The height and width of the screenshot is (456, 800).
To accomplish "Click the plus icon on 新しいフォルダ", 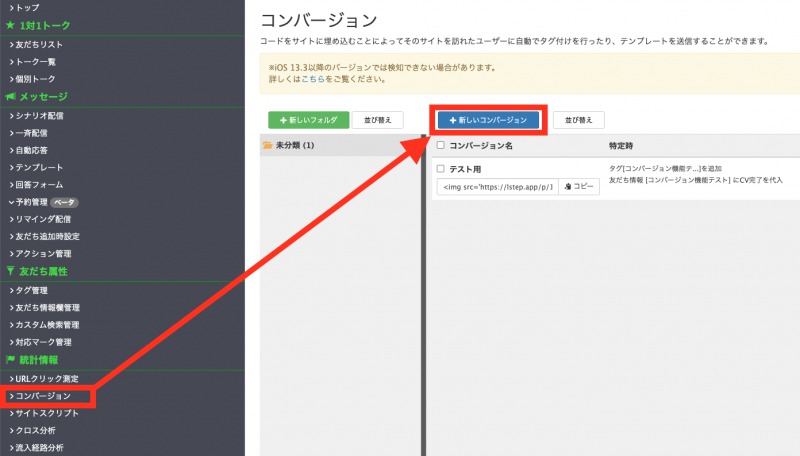I will [x=284, y=120].
